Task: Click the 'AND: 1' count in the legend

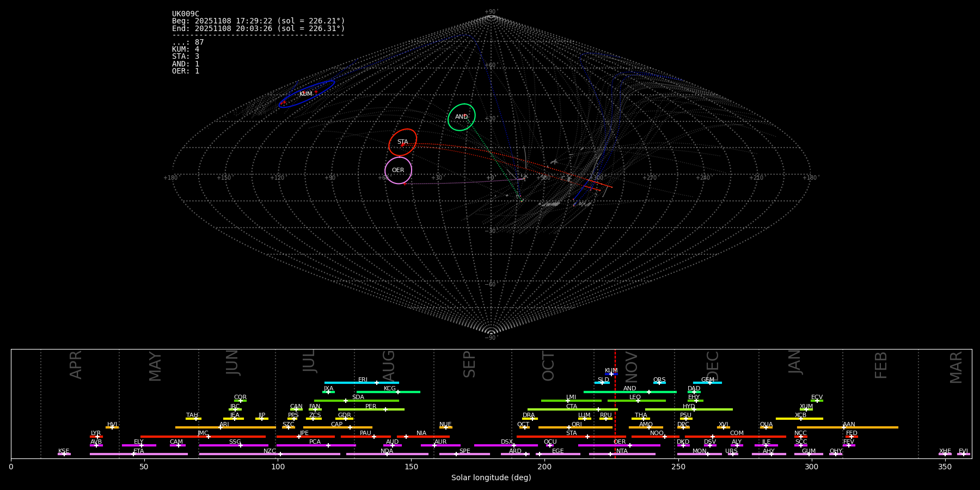Action: pos(186,64)
